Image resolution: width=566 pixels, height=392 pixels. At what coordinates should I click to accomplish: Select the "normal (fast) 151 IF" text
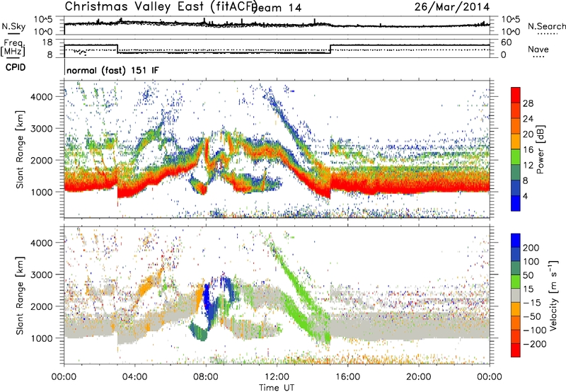point(112,70)
